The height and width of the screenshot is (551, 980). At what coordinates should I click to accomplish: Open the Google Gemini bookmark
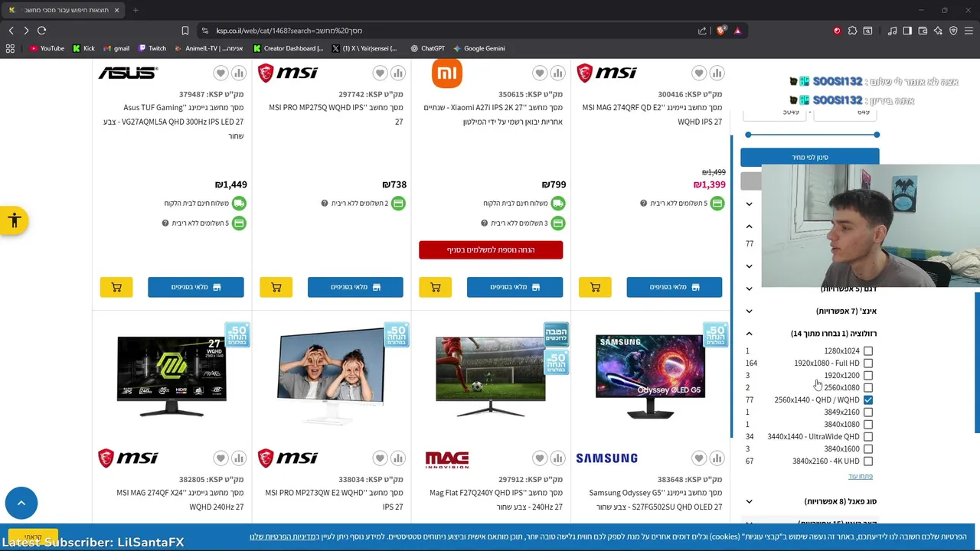479,48
